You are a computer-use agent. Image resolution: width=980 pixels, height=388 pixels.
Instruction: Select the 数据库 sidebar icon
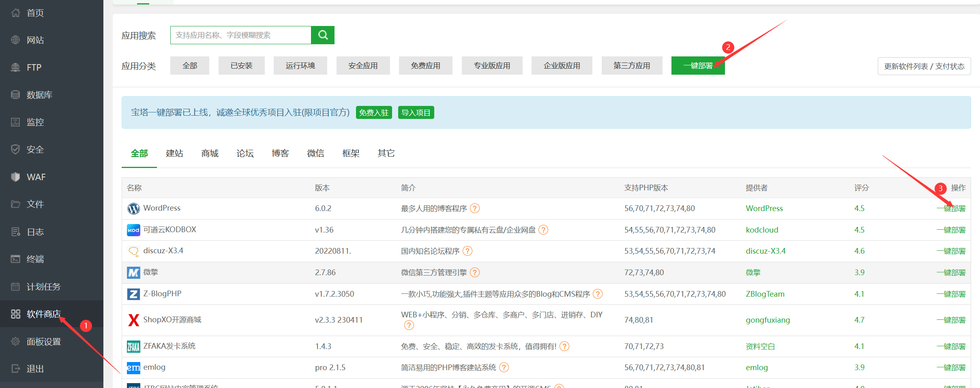pyautogui.click(x=15, y=94)
